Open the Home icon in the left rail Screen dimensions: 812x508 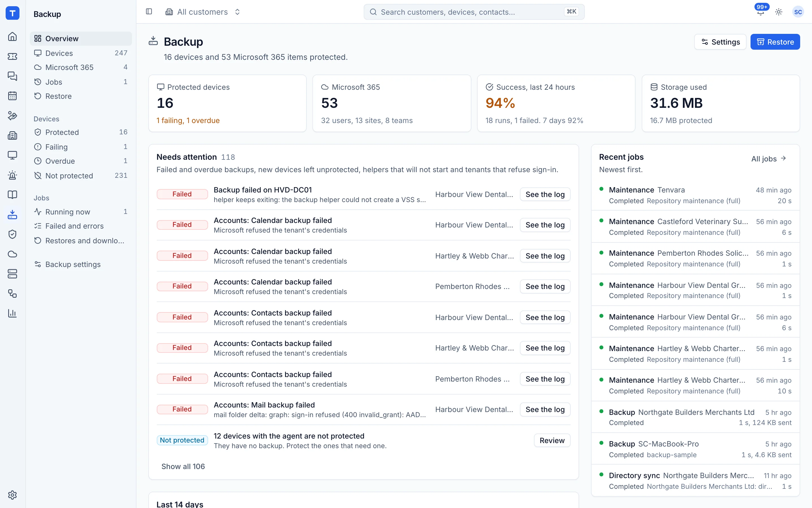[x=12, y=36]
